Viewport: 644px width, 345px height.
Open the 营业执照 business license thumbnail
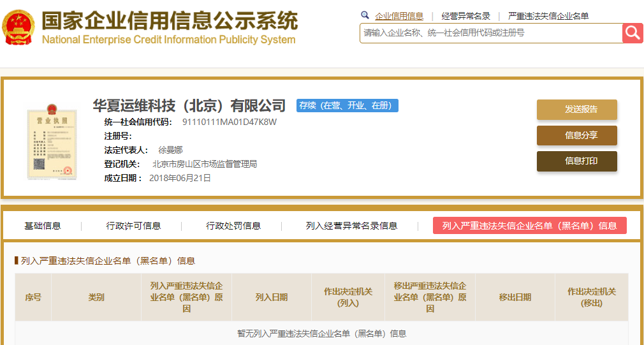tap(52, 142)
